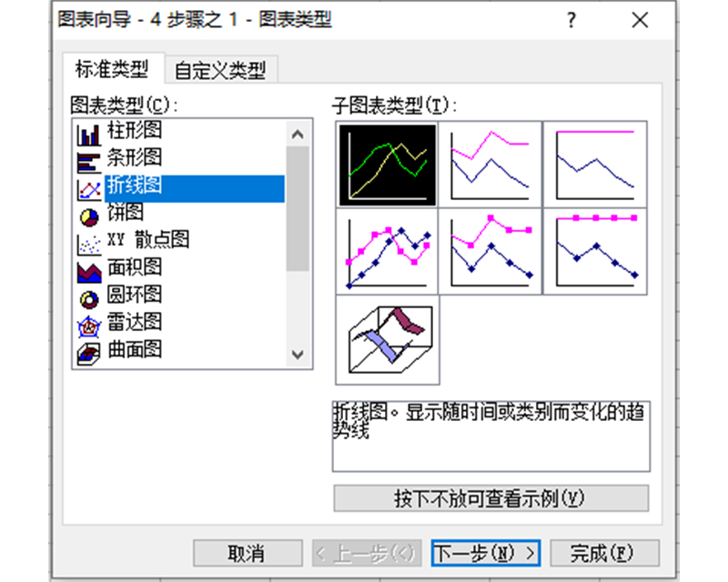This screenshot has height=582, width=728.
Task: Select the 雷达图 radar chart icon
Action: coord(88,327)
